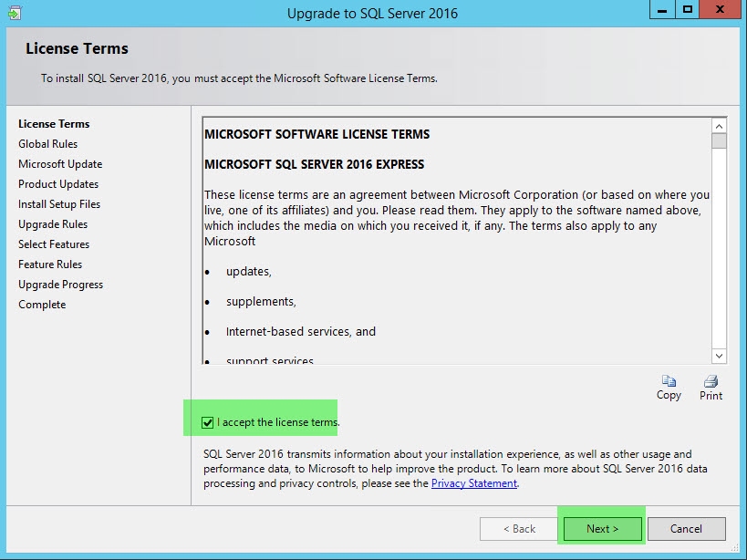Select Feature Rules step in the sidebar
Image resolution: width=747 pixels, height=560 pixels.
[50, 264]
